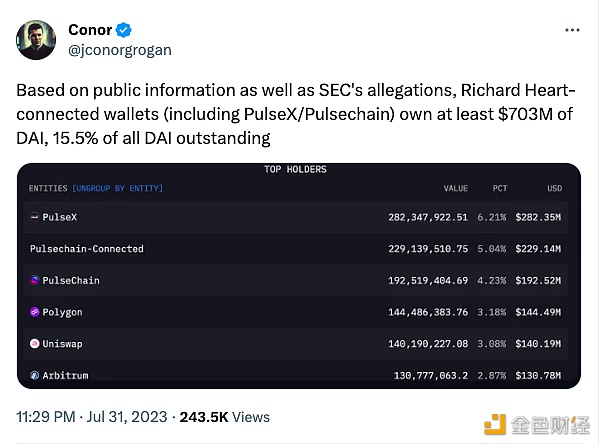Click the blue verified badge
Image resolution: width=601 pixels, height=446 pixels.
point(123,30)
